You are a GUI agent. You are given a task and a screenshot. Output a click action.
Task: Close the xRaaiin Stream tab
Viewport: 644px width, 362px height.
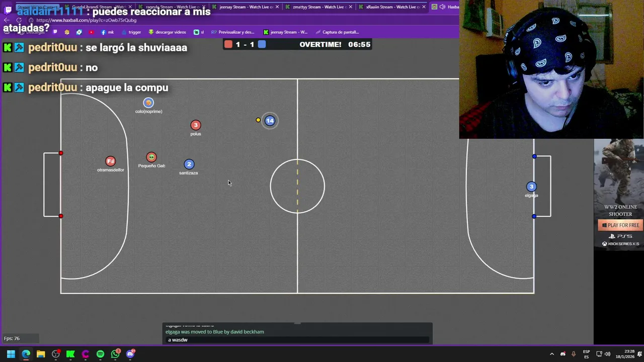(x=424, y=7)
